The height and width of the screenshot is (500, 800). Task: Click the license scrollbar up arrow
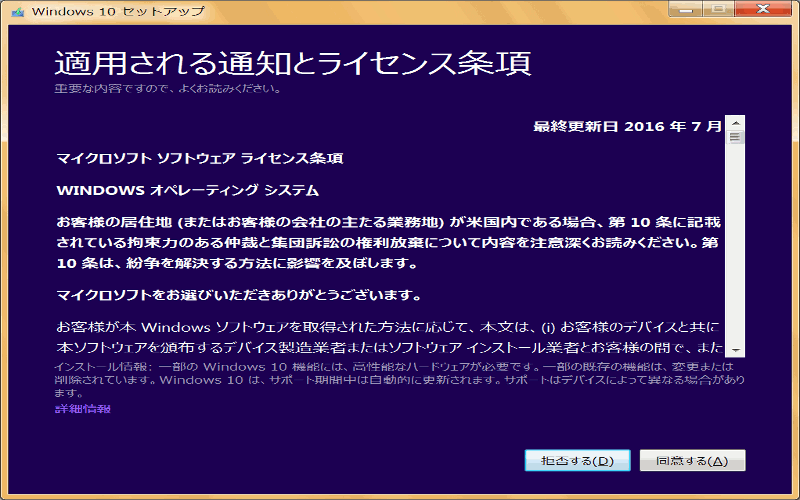click(x=735, y=123)
